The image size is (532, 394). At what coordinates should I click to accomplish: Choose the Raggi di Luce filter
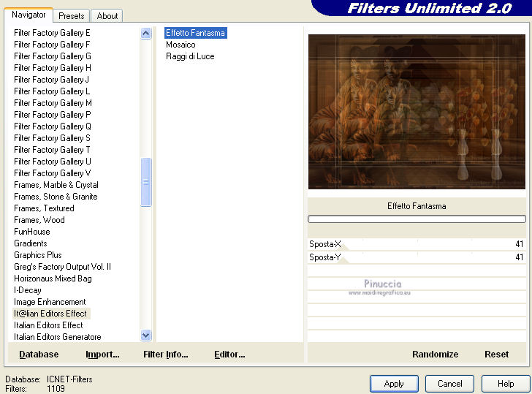coord(190,56)
